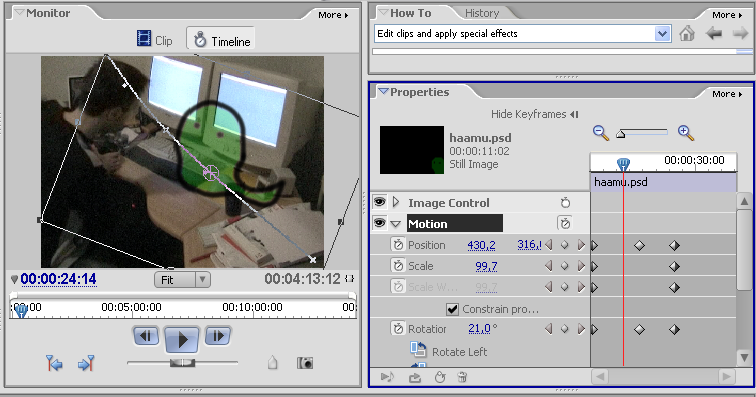Image resolution: width=756 pixels, height=397 pixels.
Task: Delete selected effect with trash icon
Action: [462, 377]
